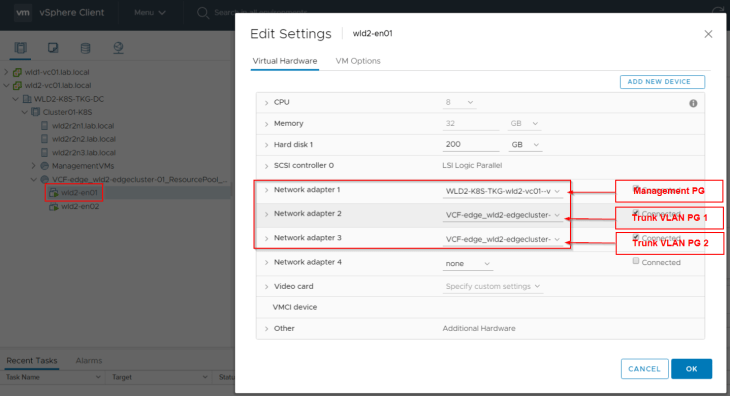Screen dimensions: 730x396
Task: Click the OK button
Action: click(x=691, y=369)
